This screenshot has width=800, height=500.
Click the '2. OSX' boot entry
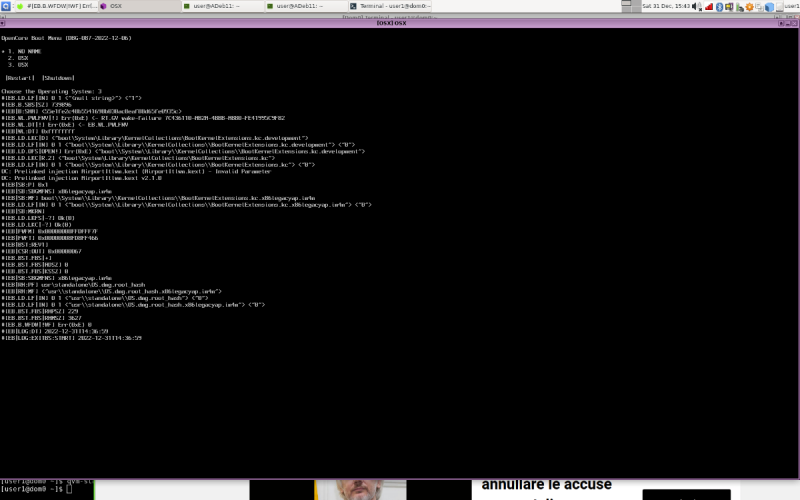(x=18, y=58)
